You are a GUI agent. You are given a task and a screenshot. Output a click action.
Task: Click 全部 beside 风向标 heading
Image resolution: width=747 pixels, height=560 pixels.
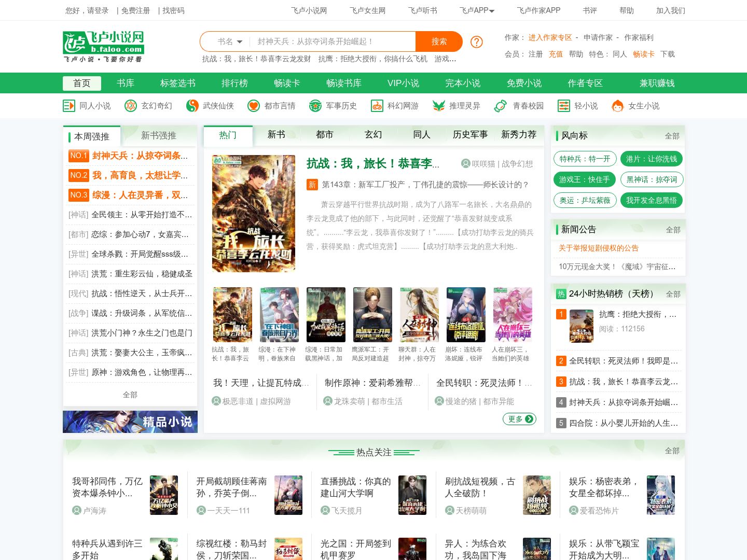pyautogui.click(x=672, y=136)
